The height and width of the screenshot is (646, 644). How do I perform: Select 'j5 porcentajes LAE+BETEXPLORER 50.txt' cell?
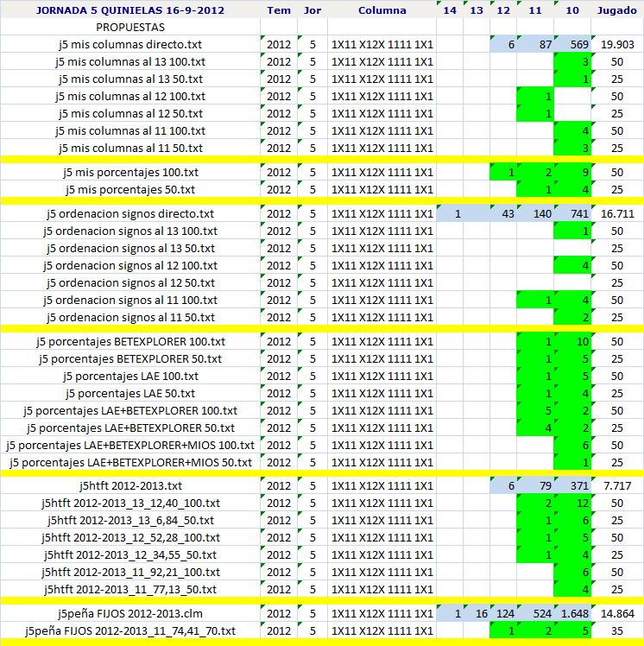click(x=130, y=428)
